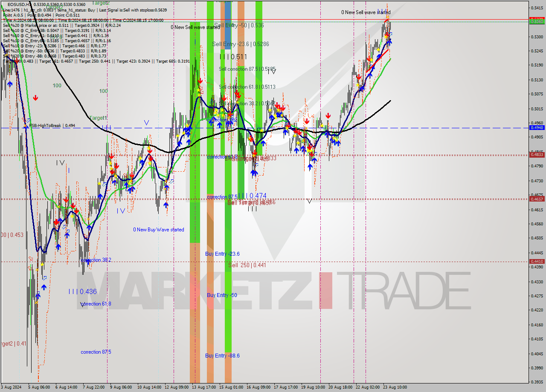This screenshot has height=392, width=546.
Task: Click the '10 Aug 14:00' time axis label
Action: [x=150, y=387]
